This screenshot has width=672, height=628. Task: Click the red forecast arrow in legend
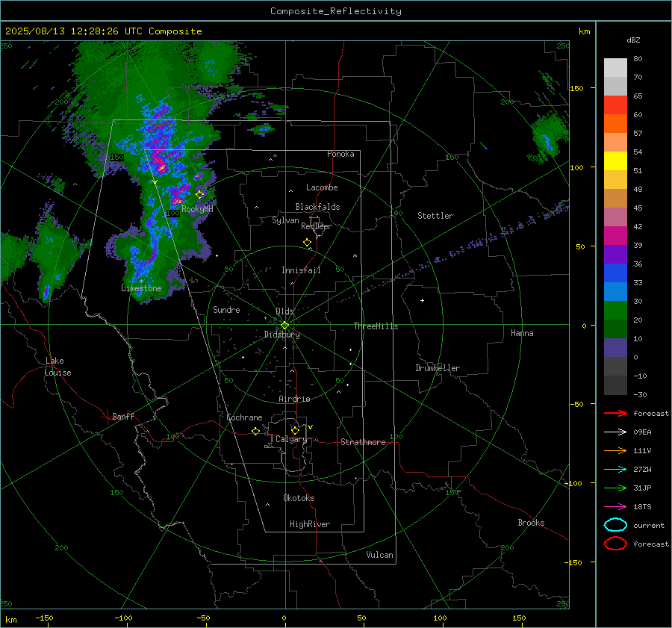pos(615,413)
